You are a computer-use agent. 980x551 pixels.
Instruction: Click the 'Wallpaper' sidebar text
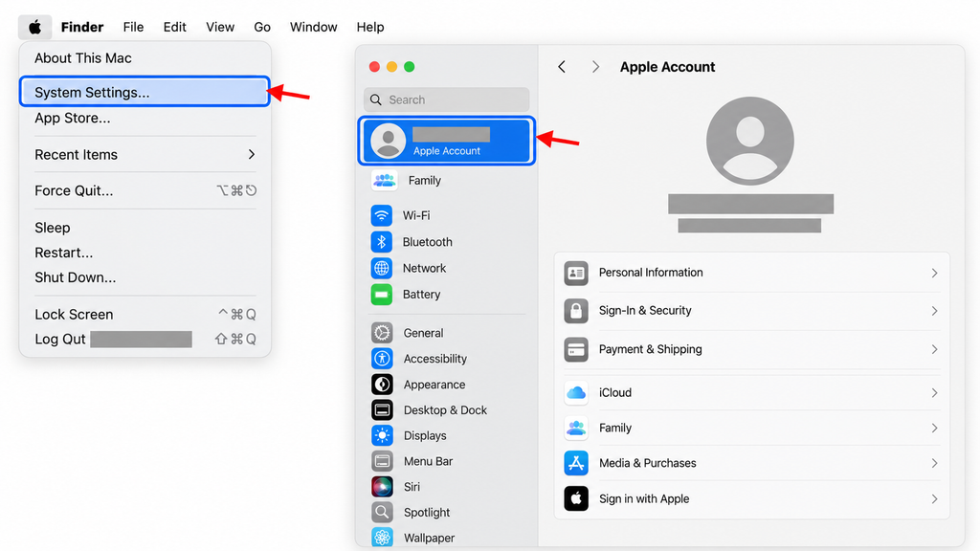click(x=429, y=538)
